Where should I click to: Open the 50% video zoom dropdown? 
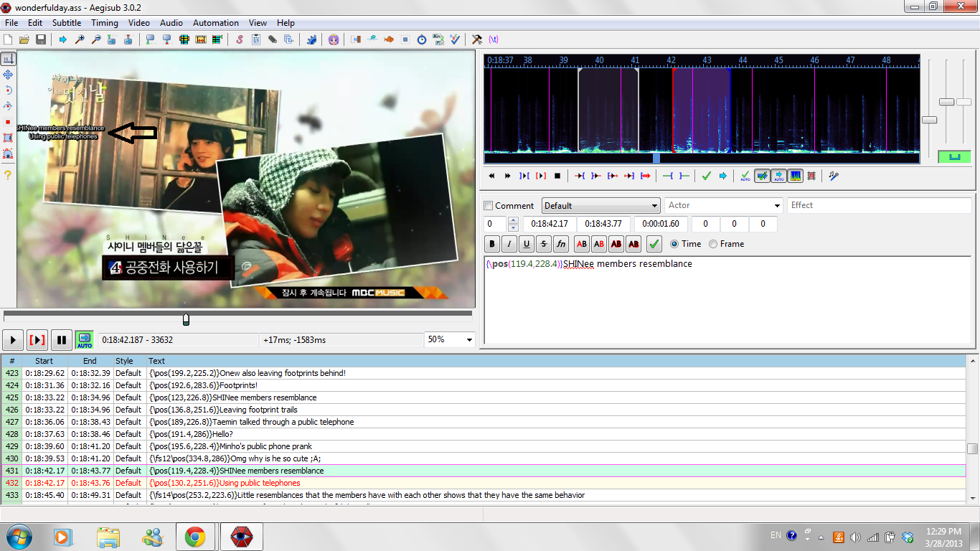tap(450, 339)
